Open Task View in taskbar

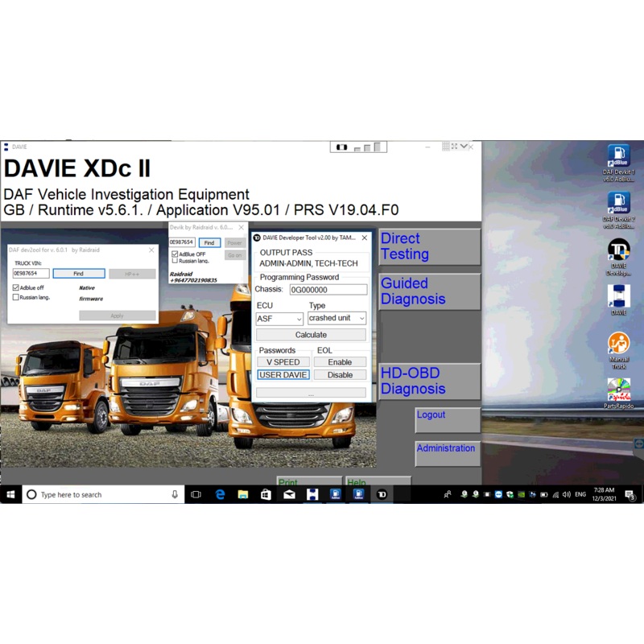(x=196, y=494)
